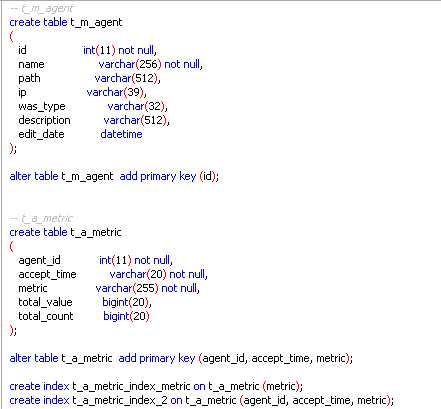Click '(agent_id, accept_time, metric);' in alter statement
Viewport: 441px width, 409px height.
[276, 358]
